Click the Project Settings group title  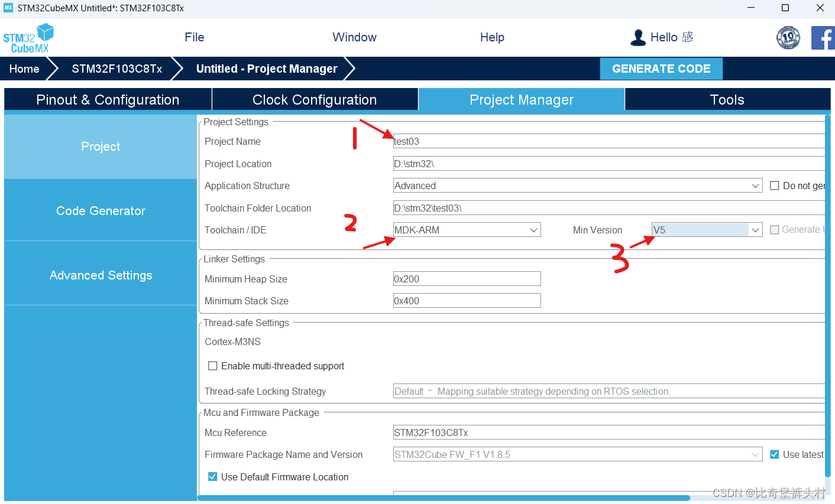(236, 122)
